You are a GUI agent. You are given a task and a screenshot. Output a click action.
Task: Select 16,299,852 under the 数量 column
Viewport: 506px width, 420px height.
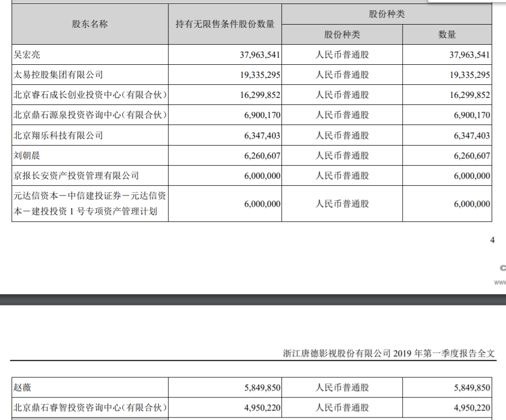point(470,95)
